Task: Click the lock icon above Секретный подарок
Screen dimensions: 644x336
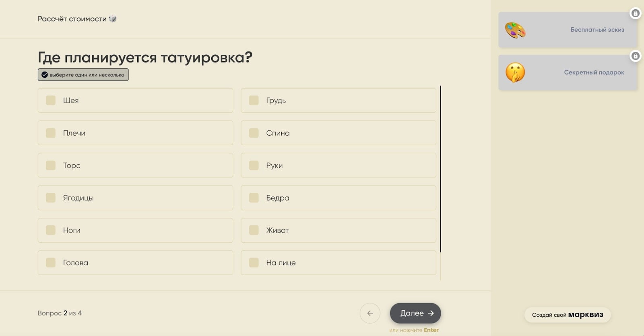Action: (x=636, y=56)
